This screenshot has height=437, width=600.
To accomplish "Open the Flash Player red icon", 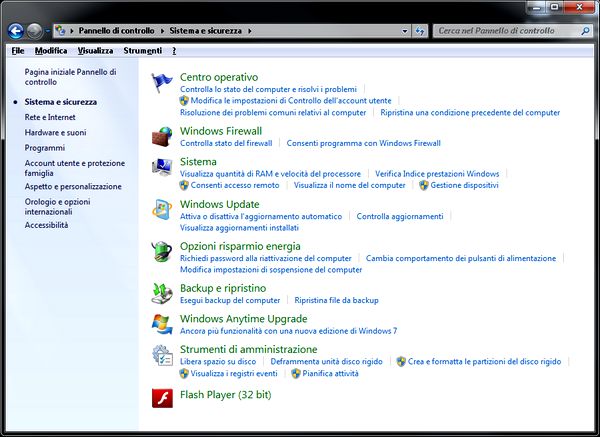I will (162, 398).
